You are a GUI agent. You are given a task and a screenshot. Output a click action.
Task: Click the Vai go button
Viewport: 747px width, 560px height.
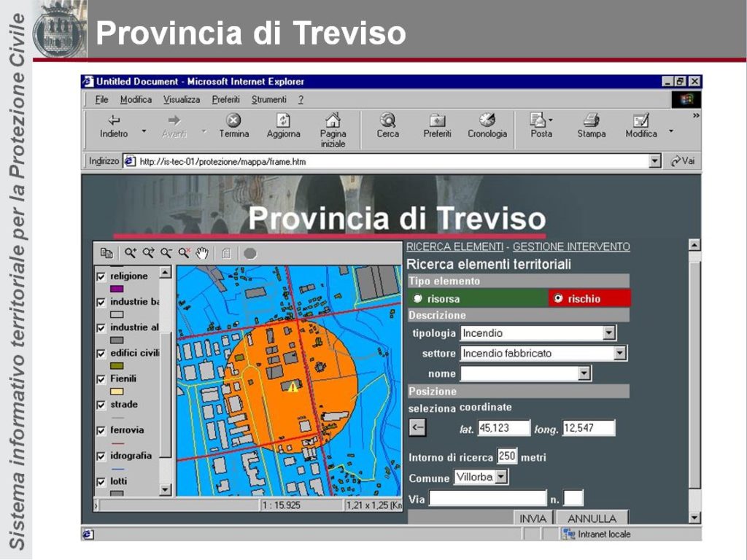(682, 161)
